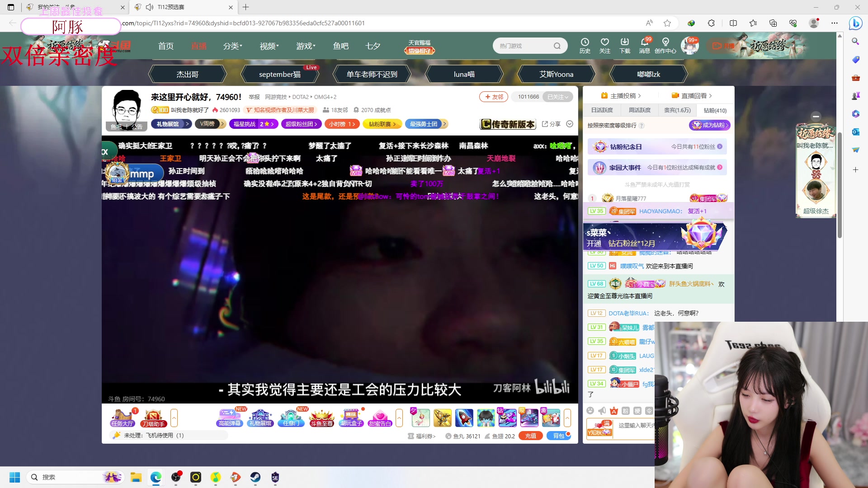Open the 分类 navigation dropdown
Viewport: 868px width, 488px height.
(x=232, y=46)
